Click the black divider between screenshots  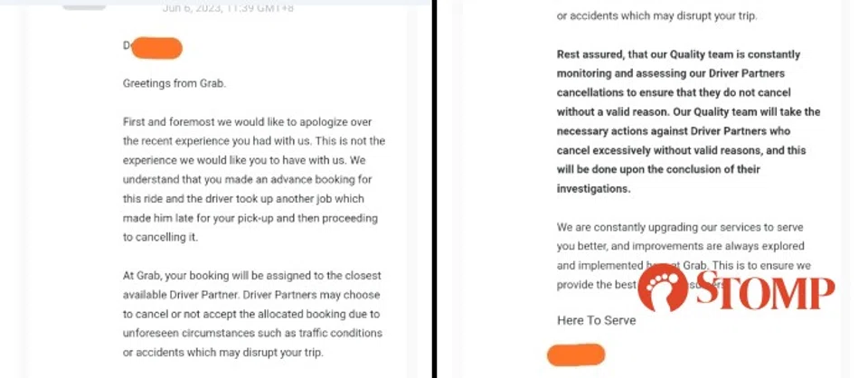point(435,189)
